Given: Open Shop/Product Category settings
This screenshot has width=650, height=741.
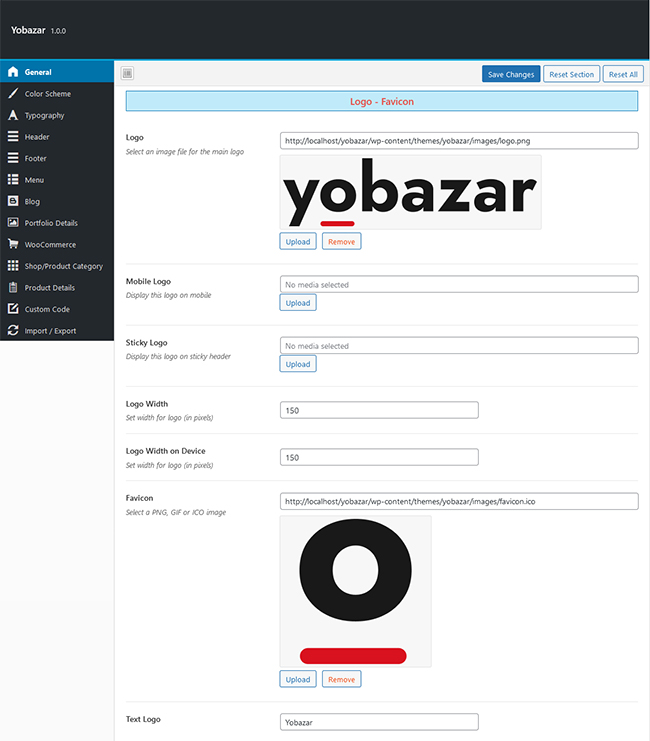Looking at the screenshot, I should coord(57,266).
